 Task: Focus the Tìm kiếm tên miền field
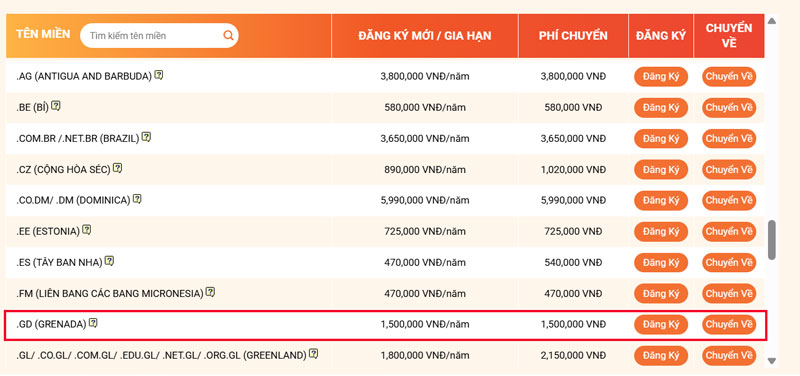tap(153, 36)
